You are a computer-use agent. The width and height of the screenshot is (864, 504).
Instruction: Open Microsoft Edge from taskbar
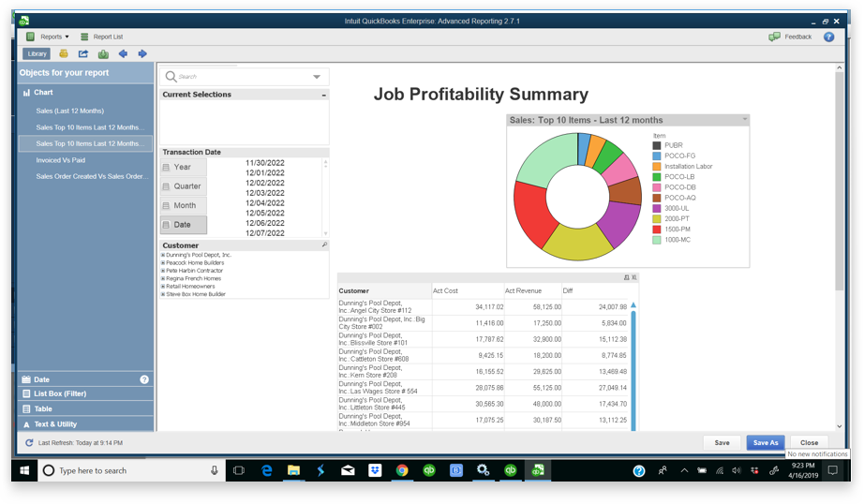pyautogui.click(x=267, y=470)
